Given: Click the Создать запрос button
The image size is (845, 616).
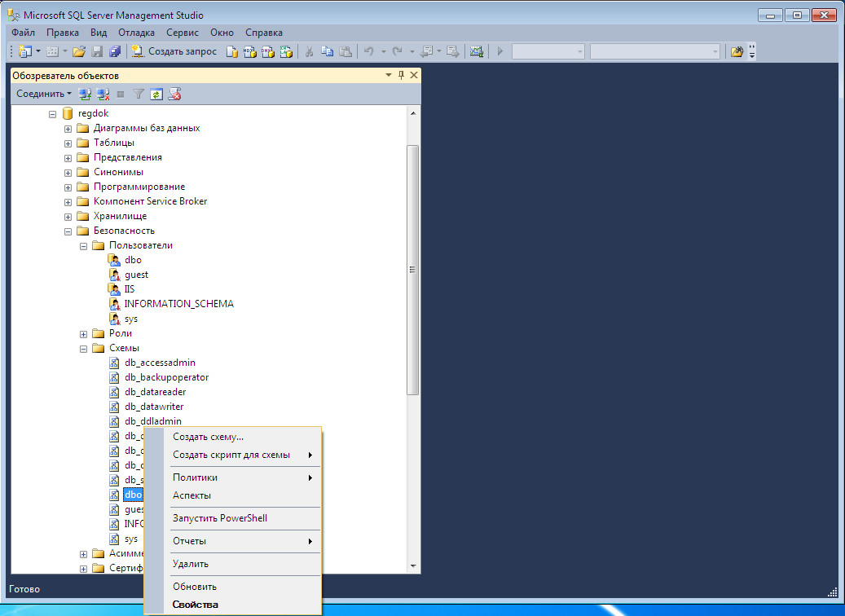Looking at the screenshot, I should [174, 51].
